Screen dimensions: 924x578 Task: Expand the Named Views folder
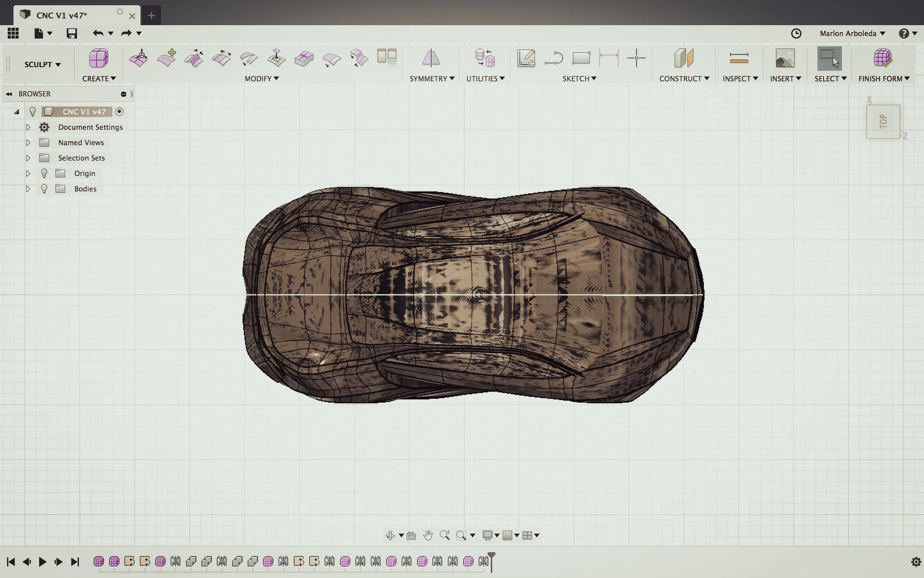coord(28,143)
